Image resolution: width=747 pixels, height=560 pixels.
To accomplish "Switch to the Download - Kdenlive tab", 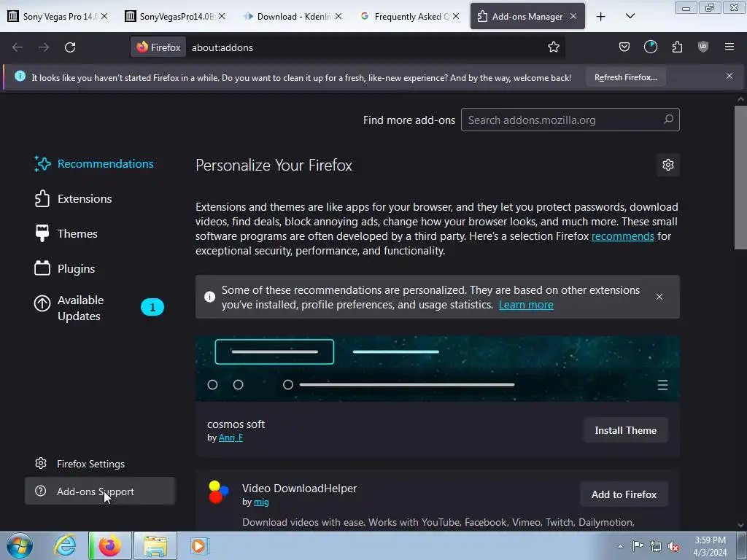I will [291, 16].
